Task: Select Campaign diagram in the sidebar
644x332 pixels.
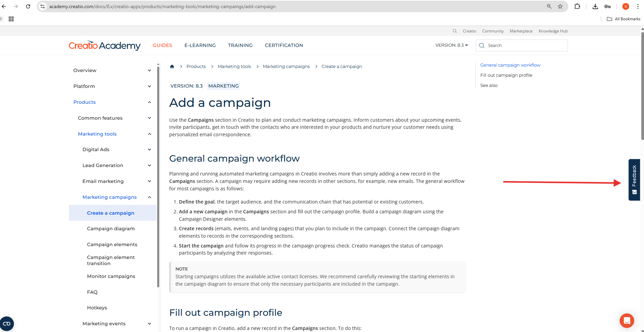Action: (x=111, y=229)
